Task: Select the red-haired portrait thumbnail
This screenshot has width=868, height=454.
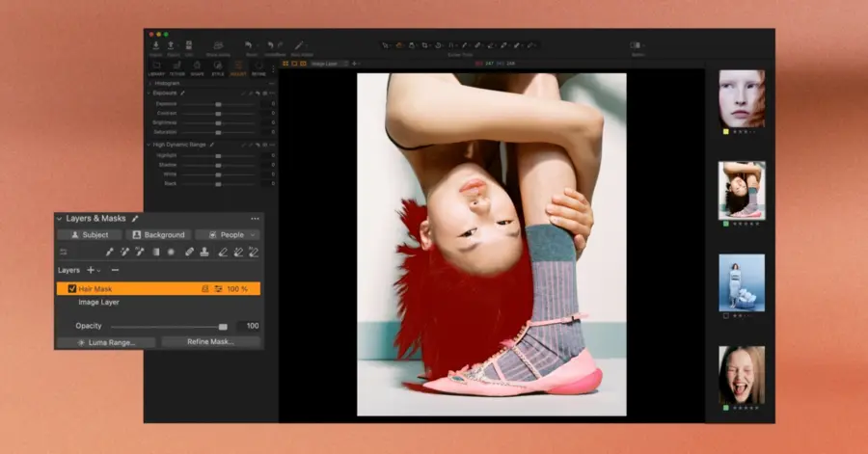Action: coord(742,98)
